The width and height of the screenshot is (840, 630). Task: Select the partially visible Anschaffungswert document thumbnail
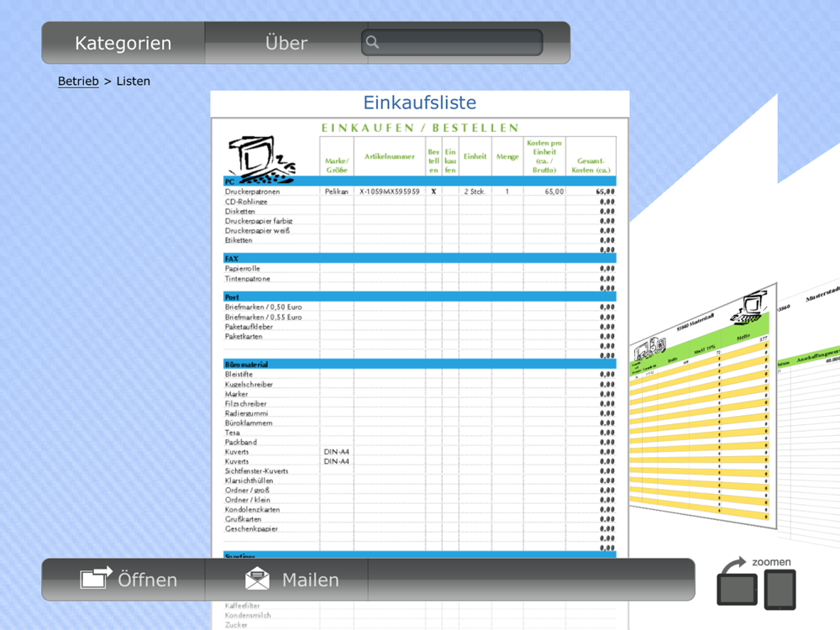pos(809,412)
